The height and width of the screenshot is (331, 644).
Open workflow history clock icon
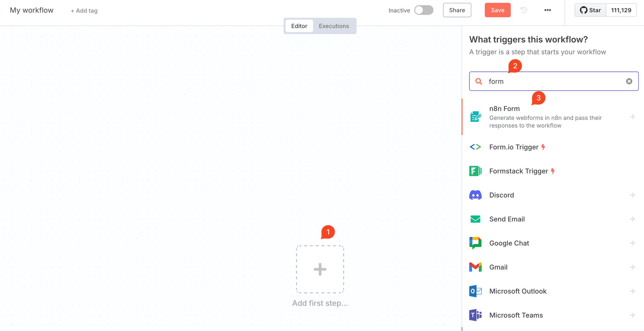(524, 10)
